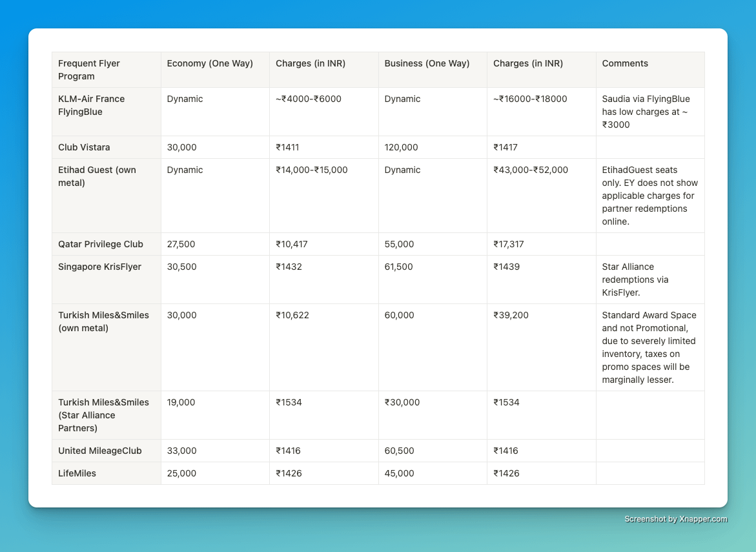Click the "Singapore KrisFlyer" row label
This screenshot has width=756, height=552.
pyautogui.click(x=99, y=267)
